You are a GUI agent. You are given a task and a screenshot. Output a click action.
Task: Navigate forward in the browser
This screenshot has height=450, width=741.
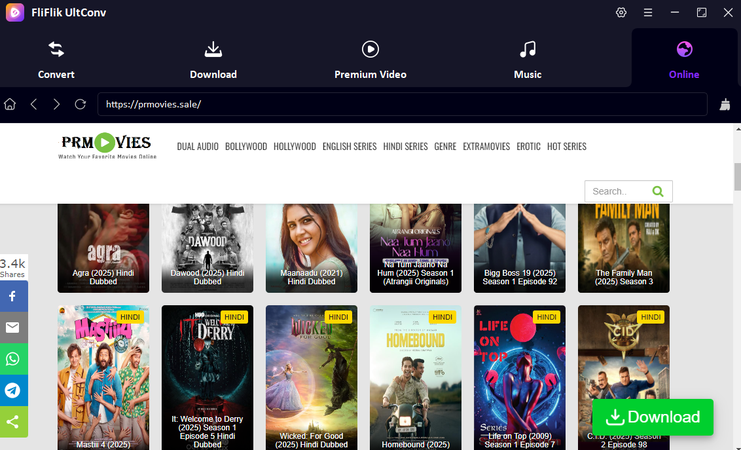57,104
